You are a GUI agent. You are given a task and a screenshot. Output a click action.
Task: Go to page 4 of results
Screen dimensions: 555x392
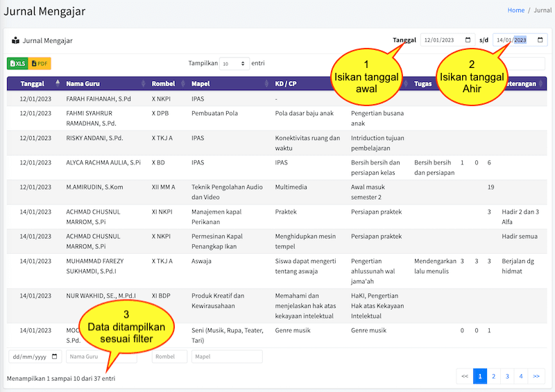click(x=521, y=376)
